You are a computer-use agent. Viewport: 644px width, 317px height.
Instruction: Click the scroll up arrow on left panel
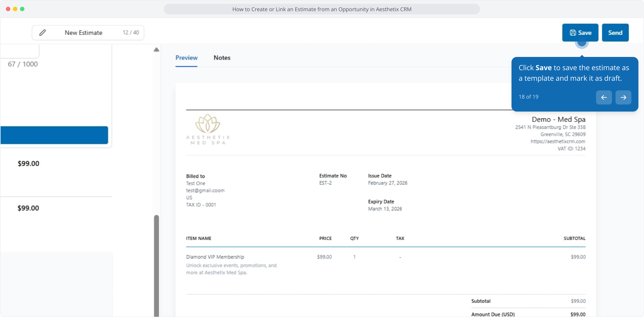[x=156, y=50]
